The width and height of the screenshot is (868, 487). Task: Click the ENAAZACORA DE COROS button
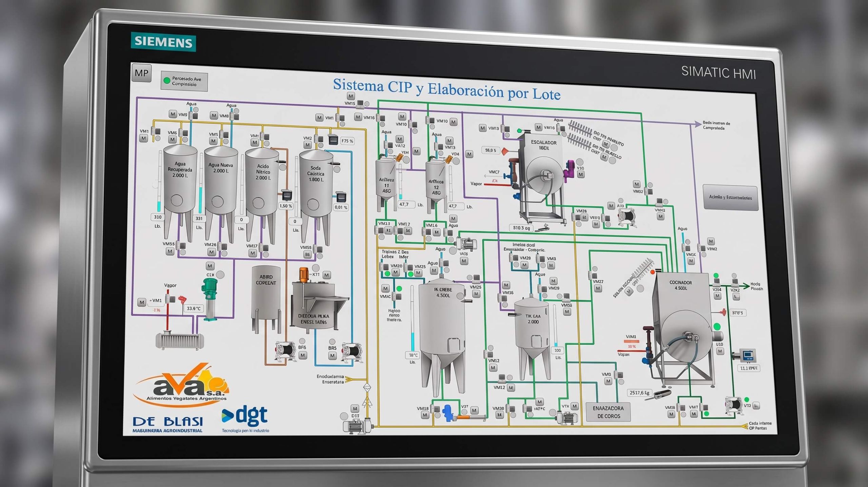click(x=608, y=412)
